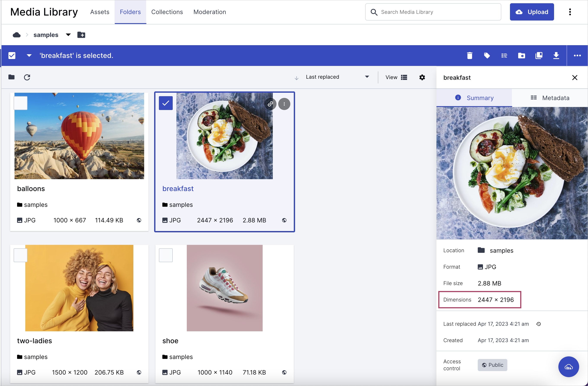Screen dimensions: 588x386
Task: Click the Upload button
Action: pyautogui.click(x=532, y=12)
